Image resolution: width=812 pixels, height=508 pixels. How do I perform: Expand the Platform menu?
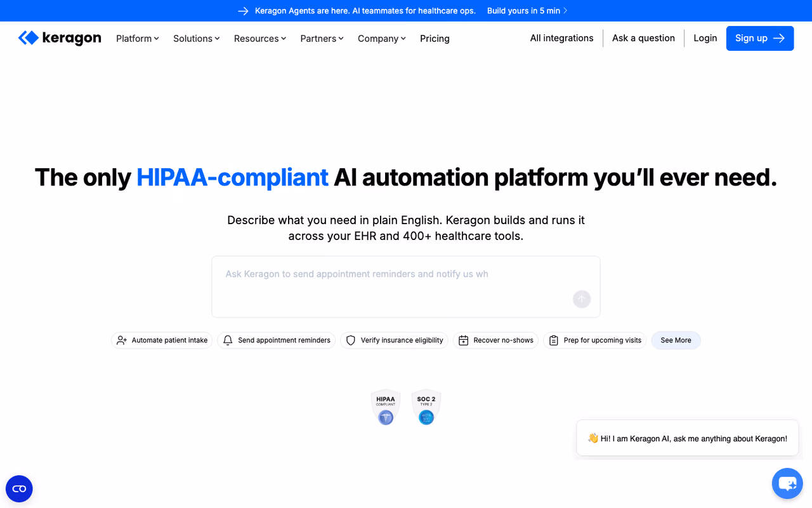(138, 39)
